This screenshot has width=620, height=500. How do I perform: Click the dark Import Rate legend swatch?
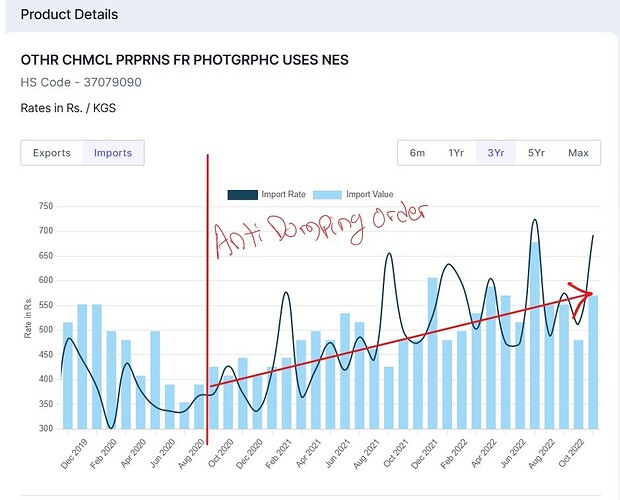(243, 194)
